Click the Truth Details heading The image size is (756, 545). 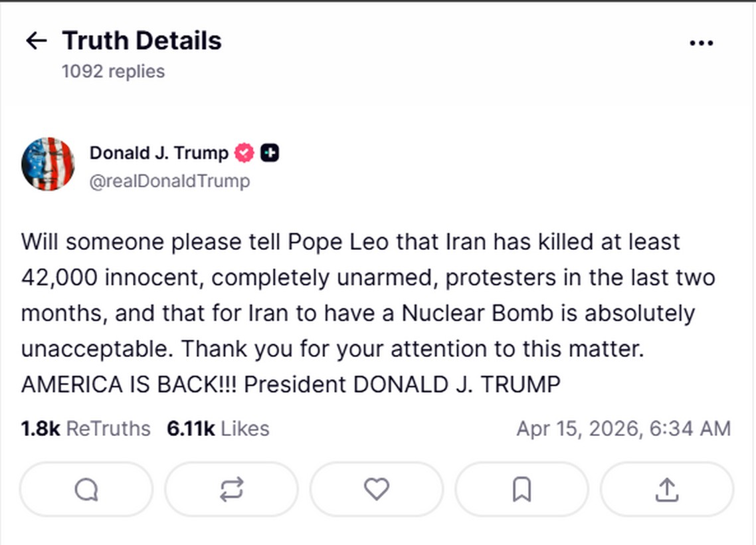coord(142,41)
